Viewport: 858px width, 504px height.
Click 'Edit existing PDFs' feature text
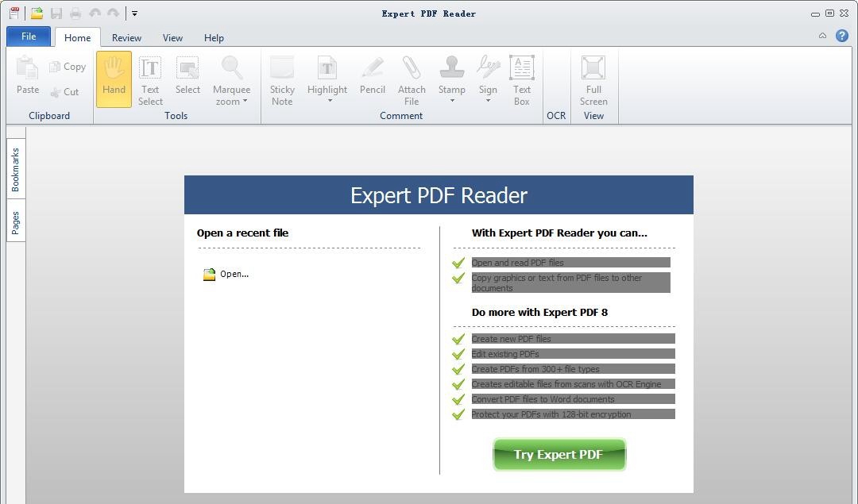point(505,354)
